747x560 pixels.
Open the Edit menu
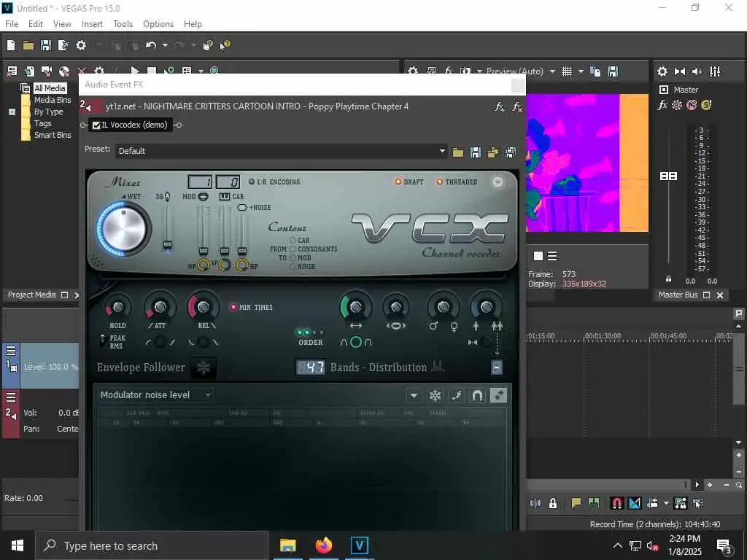point(36,24)
